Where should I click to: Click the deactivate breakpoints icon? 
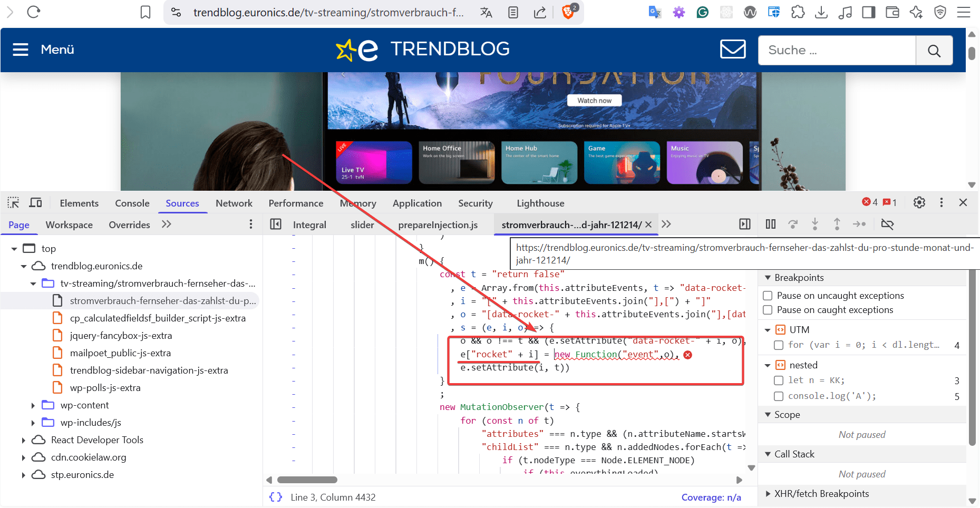point(887,224)
